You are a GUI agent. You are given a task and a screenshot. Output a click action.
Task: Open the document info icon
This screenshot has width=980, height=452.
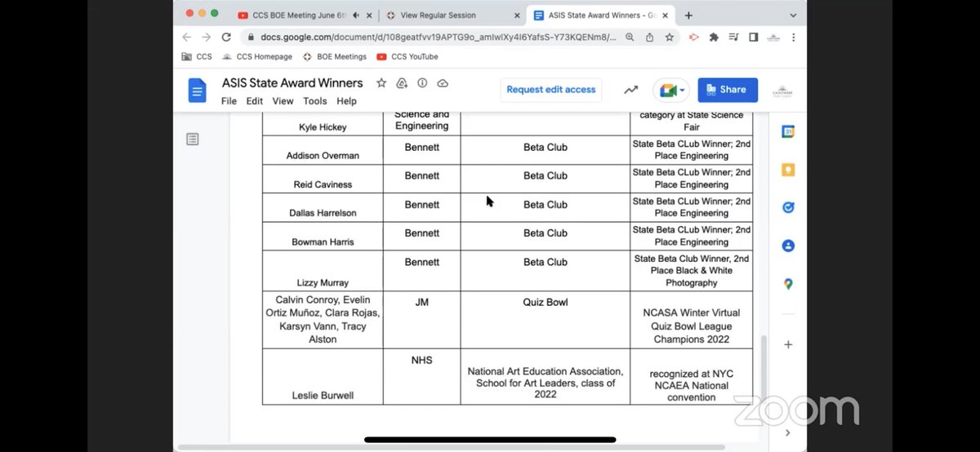422,83
